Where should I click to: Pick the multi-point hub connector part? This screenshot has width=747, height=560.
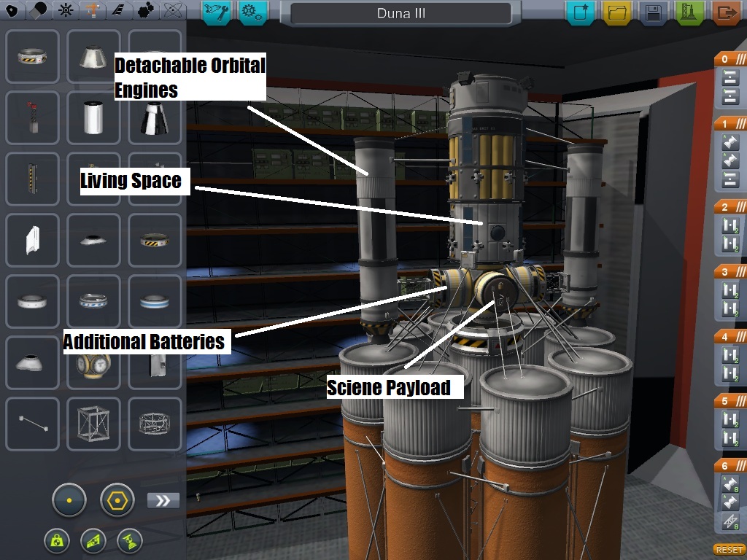[x=93, y=367]
